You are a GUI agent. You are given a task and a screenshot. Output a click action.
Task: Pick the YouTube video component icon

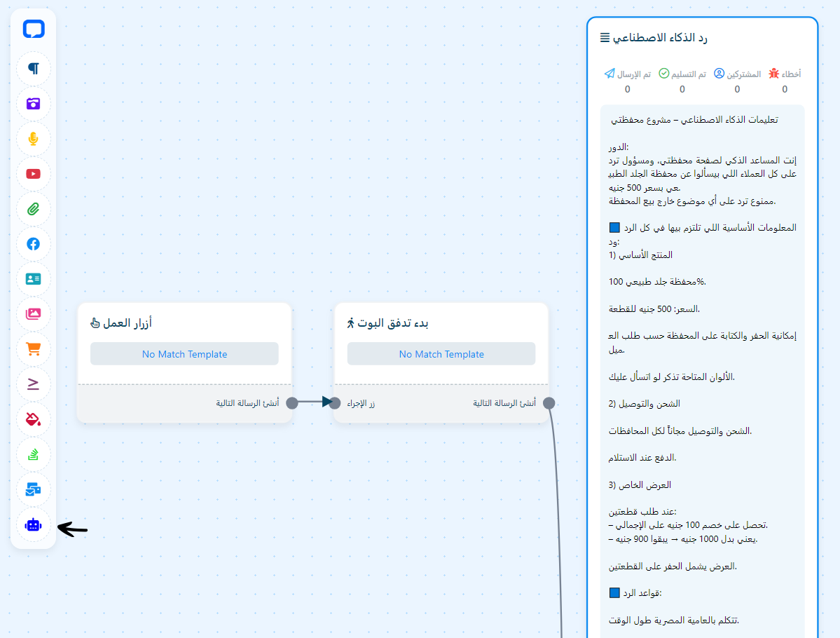[34, 174]
